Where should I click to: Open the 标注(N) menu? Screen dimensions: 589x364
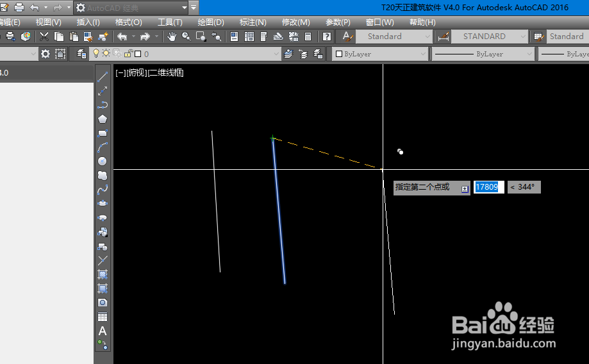click(x=253, y=22)
